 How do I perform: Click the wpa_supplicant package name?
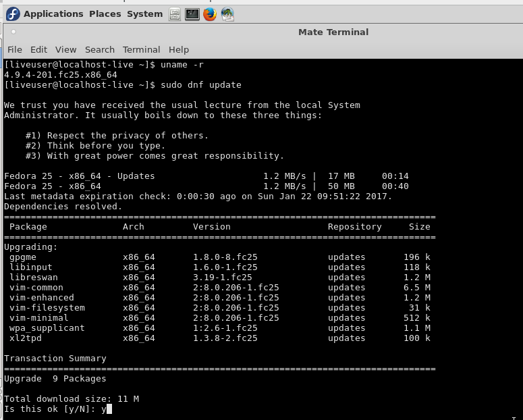(47, 328)
